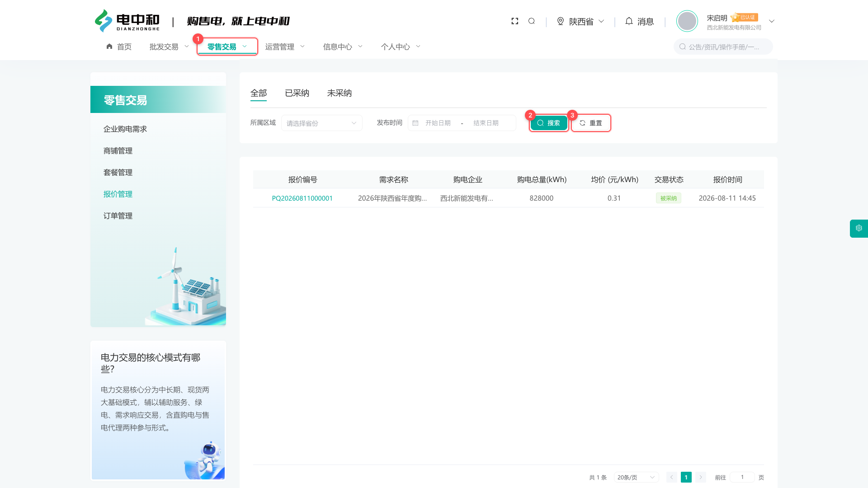Toggle fullscreen mode icon
This screenshot has width=868, height=488.
(514, 21)
